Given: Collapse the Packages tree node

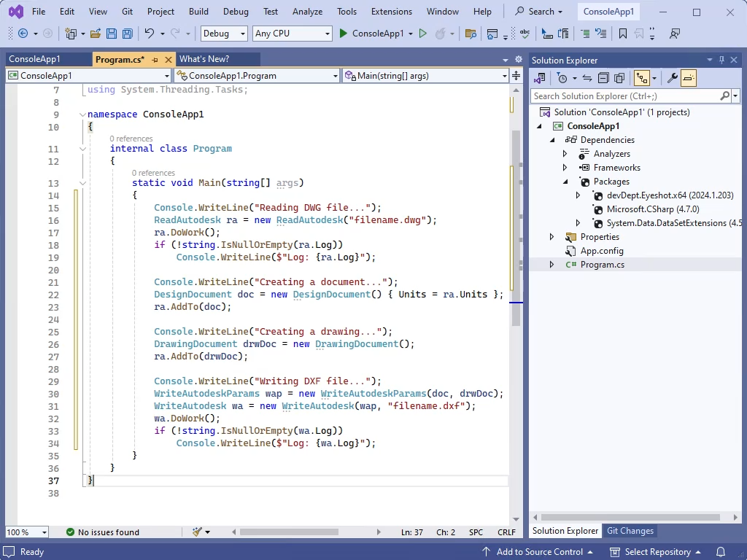Looking at the screenshot, I should (565, 182).
